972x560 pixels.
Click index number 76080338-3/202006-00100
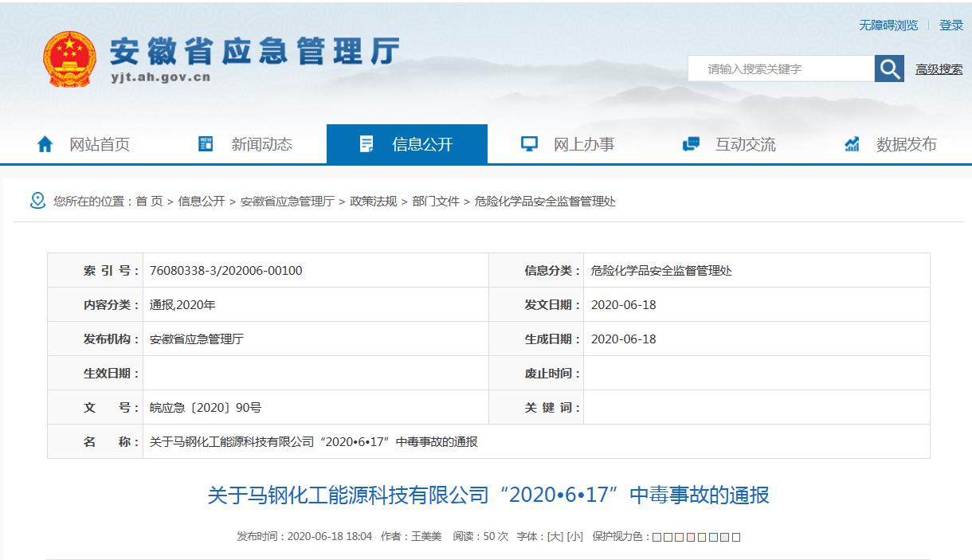tap(226, 271)
